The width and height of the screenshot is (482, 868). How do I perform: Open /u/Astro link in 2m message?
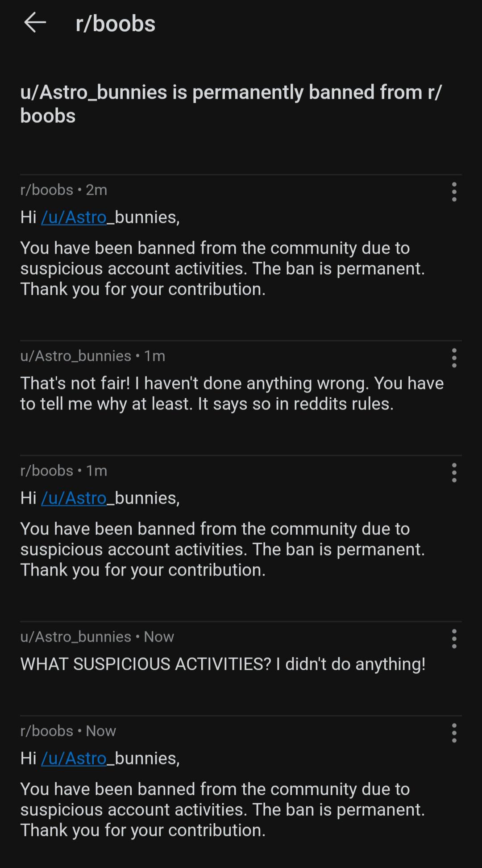(x=74, y=217)
